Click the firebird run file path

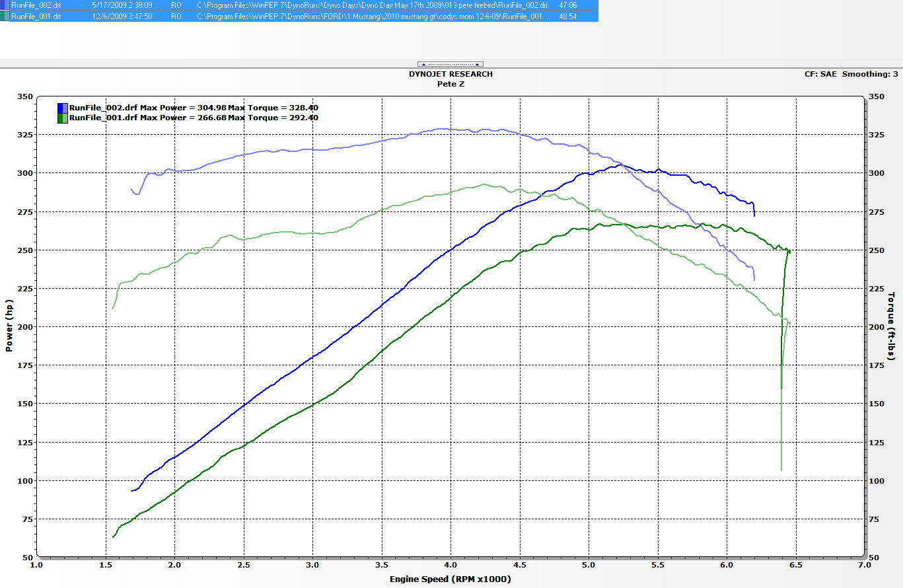[x=373, y=5]
